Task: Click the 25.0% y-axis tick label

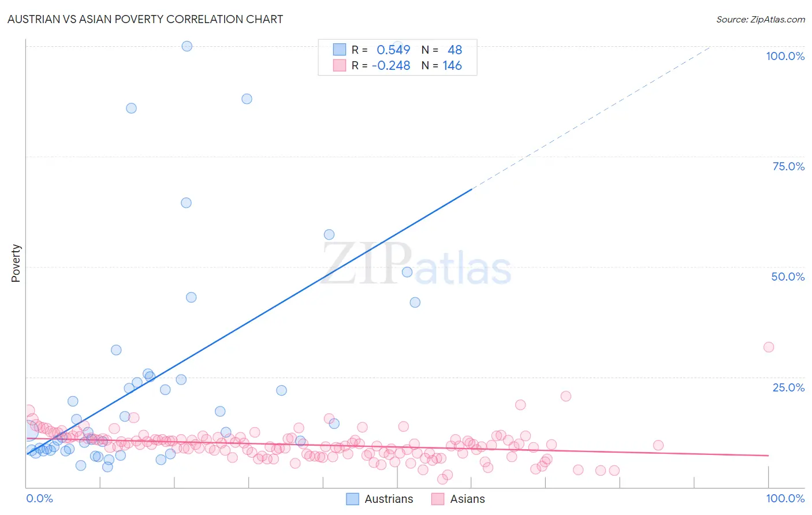Action: (788, 387)
